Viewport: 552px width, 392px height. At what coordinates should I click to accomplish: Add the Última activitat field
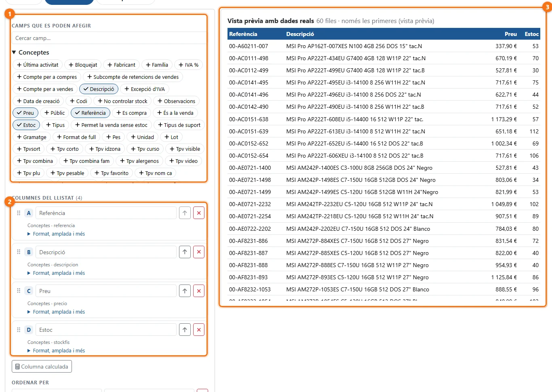click(38, 65)
